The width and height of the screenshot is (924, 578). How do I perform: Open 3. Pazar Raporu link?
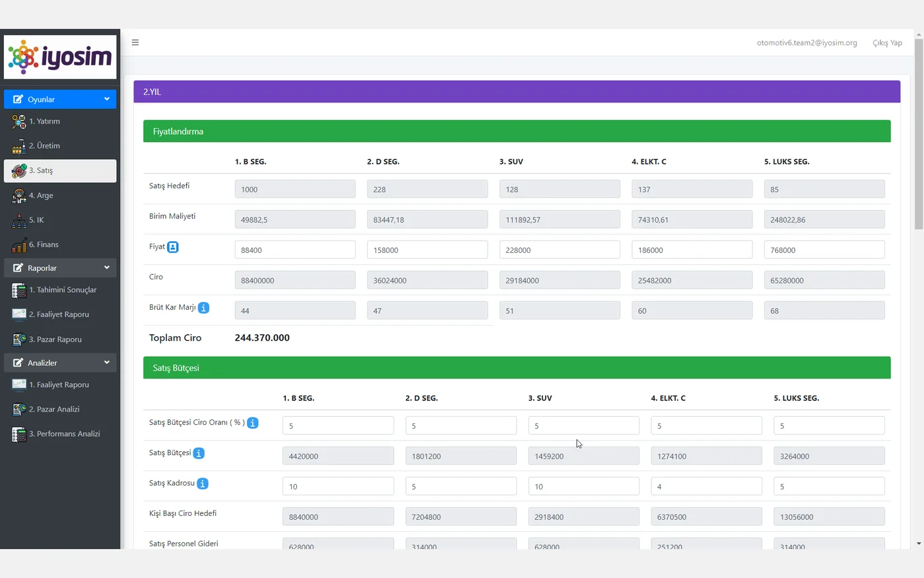pos(55,340)
